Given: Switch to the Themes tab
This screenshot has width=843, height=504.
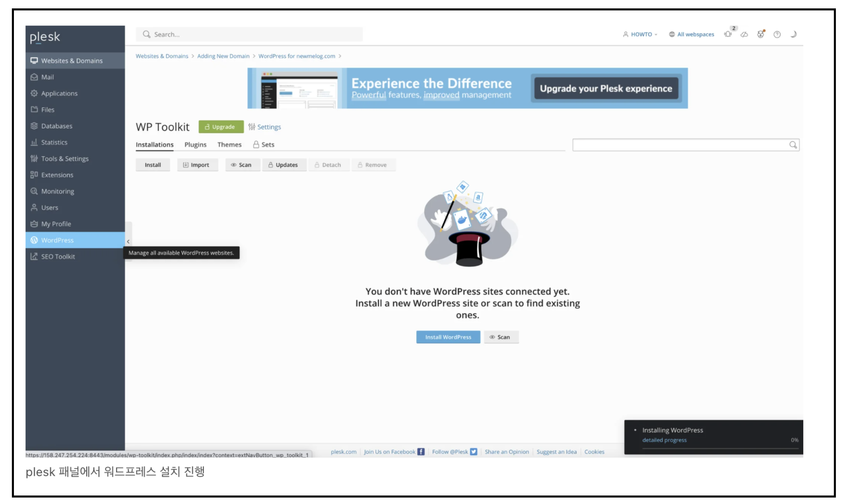Looking at the screenshot, I should pos(229,145).
